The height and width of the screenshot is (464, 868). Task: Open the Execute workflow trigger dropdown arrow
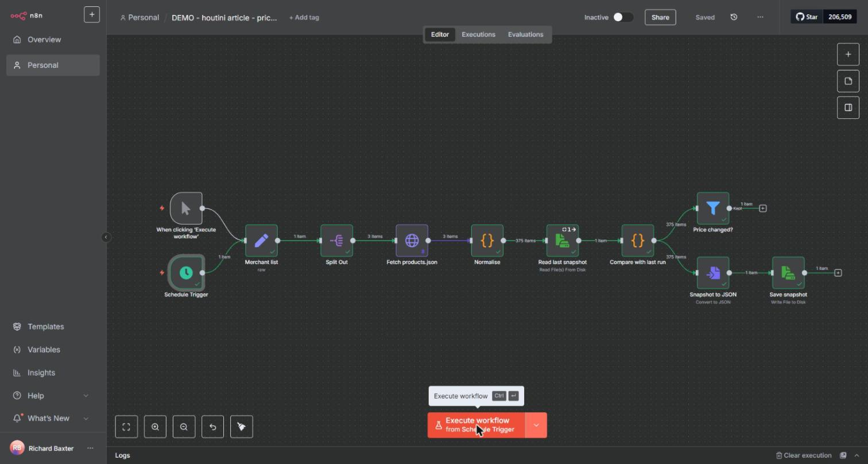[536, 426]
